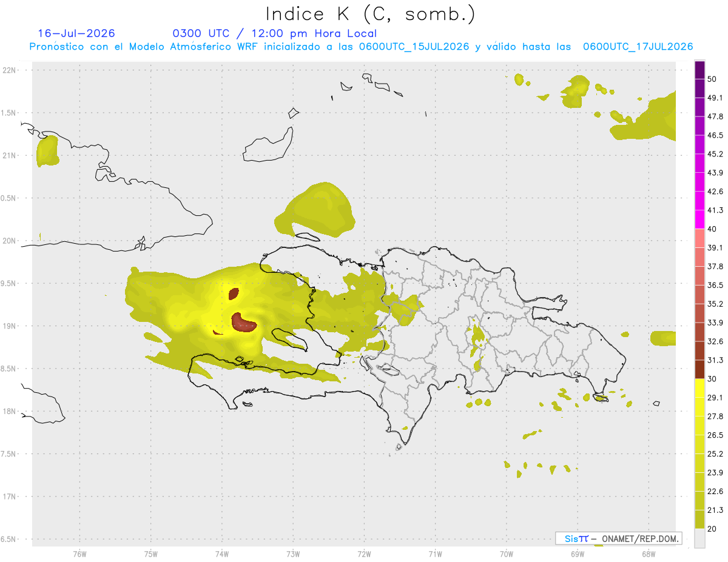Click the colorbar label "23.9"
The image size is (728, 562).
point(715,472)
